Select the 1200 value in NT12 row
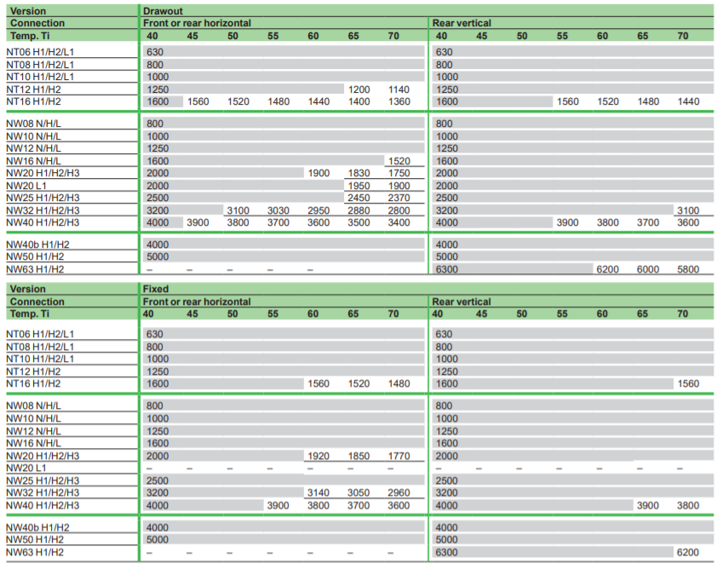 [359, 89]
